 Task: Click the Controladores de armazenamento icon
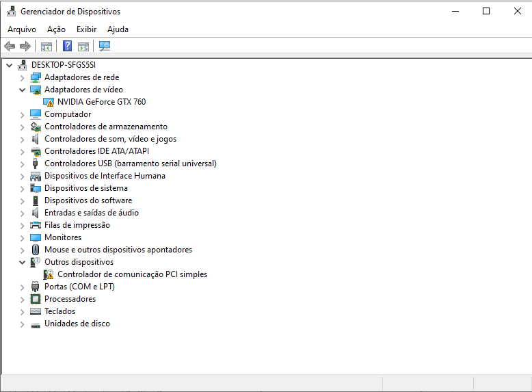36,127
